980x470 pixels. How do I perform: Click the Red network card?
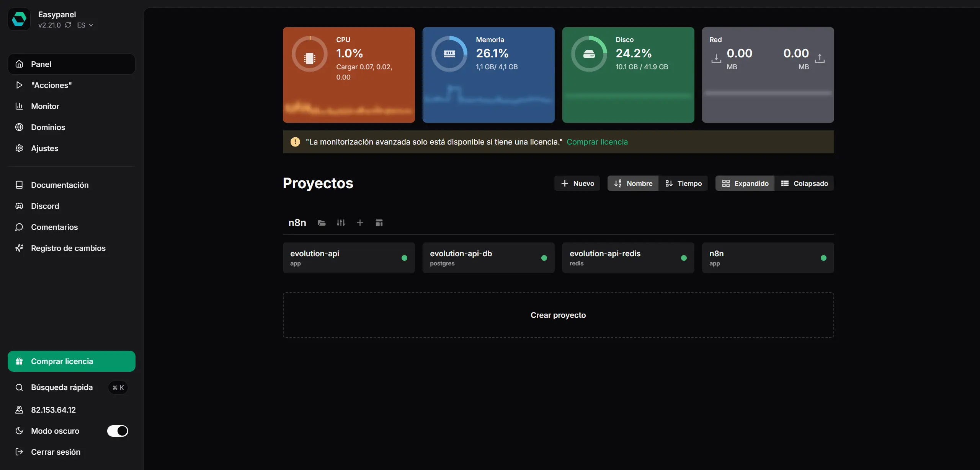(x=768, y=75)
